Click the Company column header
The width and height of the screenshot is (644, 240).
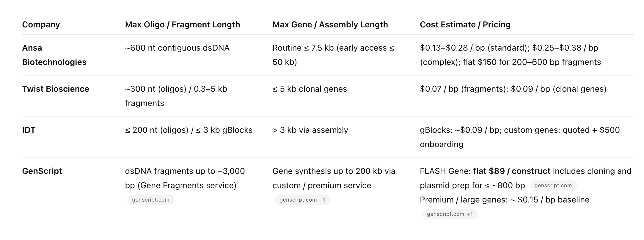(x=41, y=24)
